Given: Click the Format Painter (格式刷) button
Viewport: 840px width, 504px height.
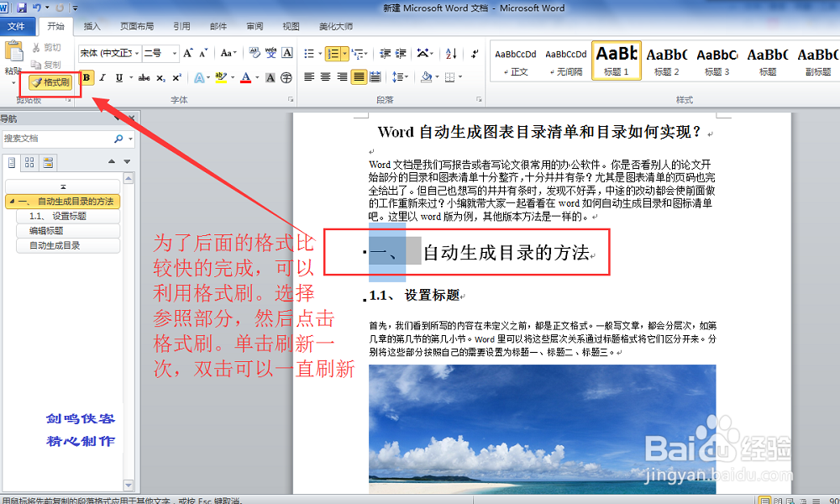Looking at the screenshot, I should 51,82.
